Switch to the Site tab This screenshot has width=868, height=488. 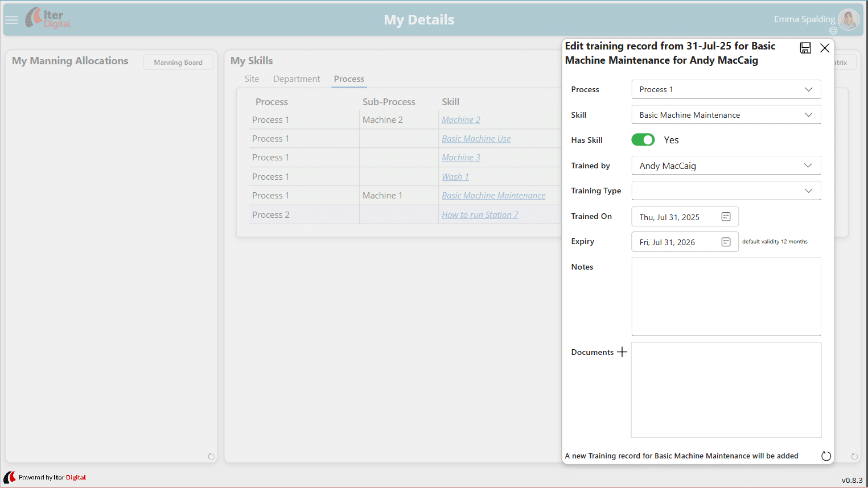[252, 79]
